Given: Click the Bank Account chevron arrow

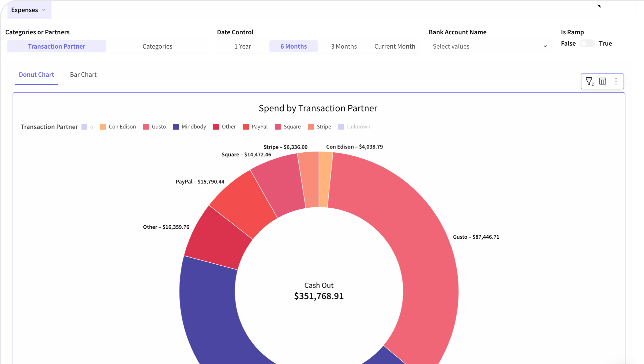Looking at the screenshot, I should tap(545, 46).
